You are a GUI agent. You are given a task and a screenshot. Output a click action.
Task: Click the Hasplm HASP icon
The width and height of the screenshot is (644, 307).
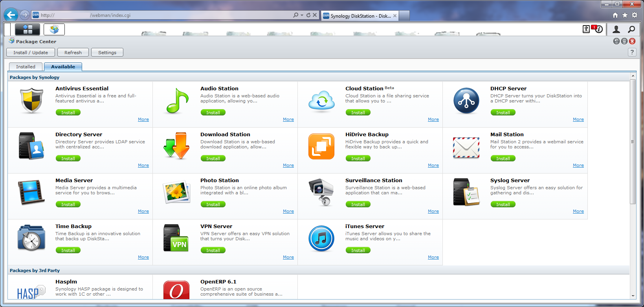point(31,291)
